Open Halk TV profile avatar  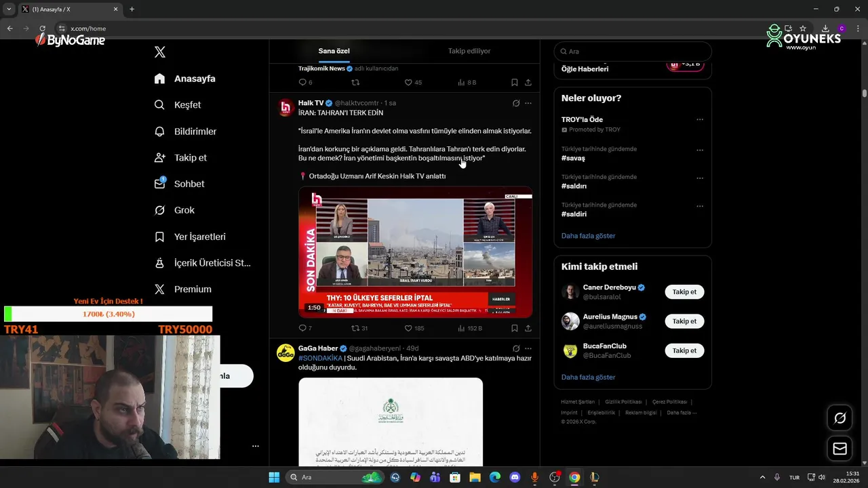pyautogui.click(x=285, y=107)
